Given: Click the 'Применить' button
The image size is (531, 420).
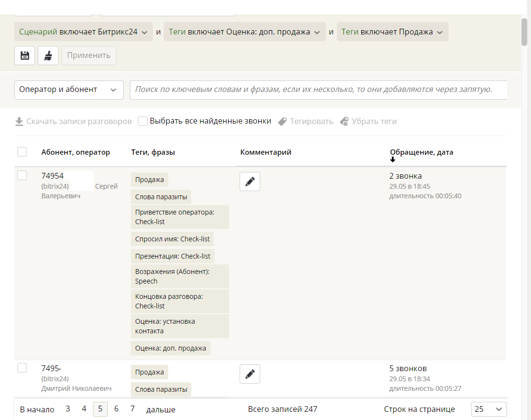Looking at the screenshot, I should click(89, 56).
